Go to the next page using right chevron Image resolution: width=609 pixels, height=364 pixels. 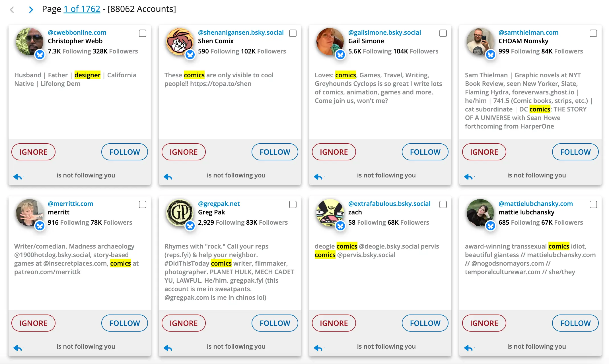click(31, 10)
